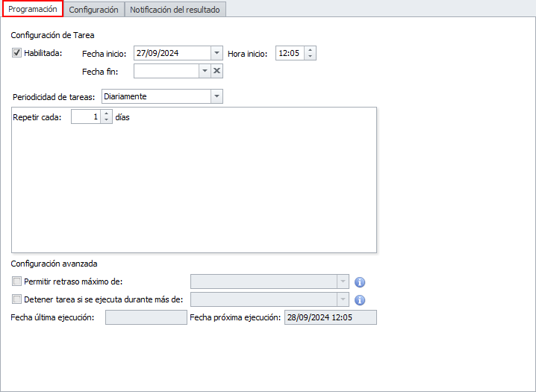Open the Periodicidad de tareas dropdown arrow

click(216, 96)
